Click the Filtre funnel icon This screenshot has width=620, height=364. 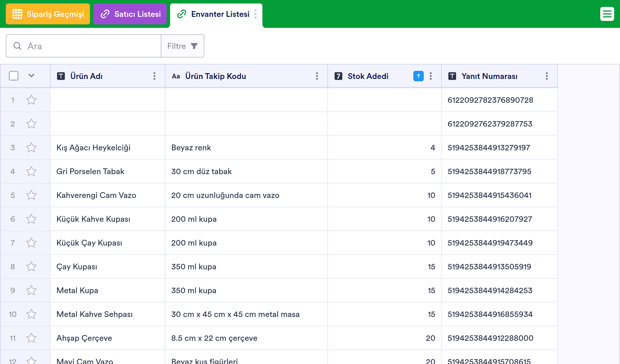point(194,46)
